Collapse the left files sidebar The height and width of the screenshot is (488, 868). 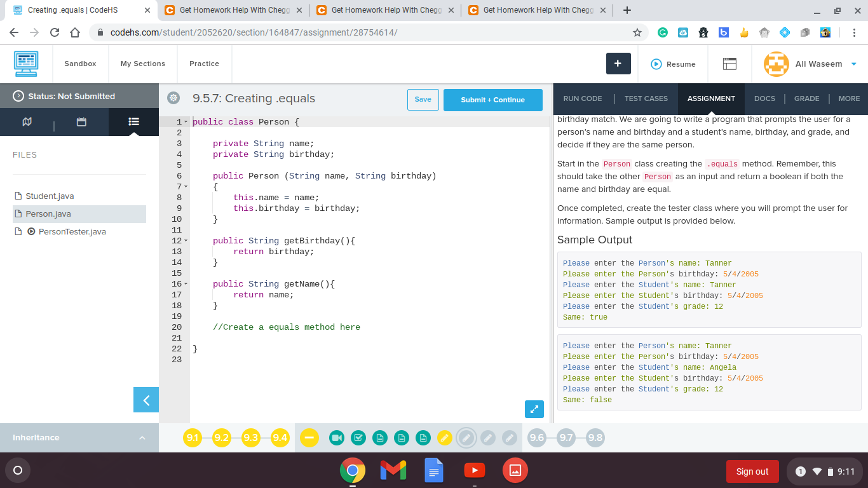(146, 400)
